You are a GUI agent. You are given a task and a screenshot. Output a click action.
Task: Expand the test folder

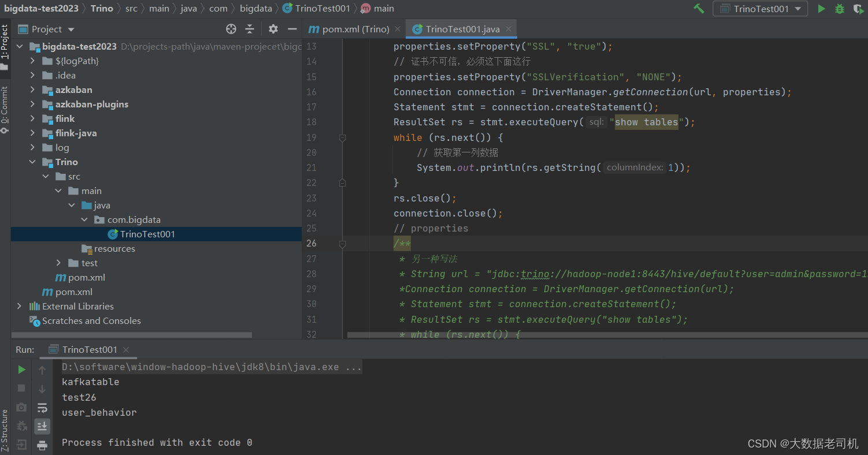tap(58, 263)
